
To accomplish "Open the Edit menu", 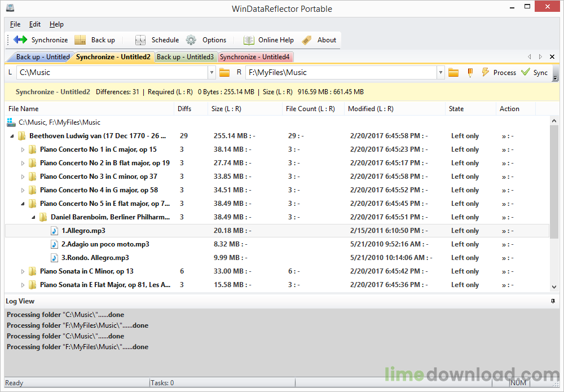I will click(x=35, y=24).
